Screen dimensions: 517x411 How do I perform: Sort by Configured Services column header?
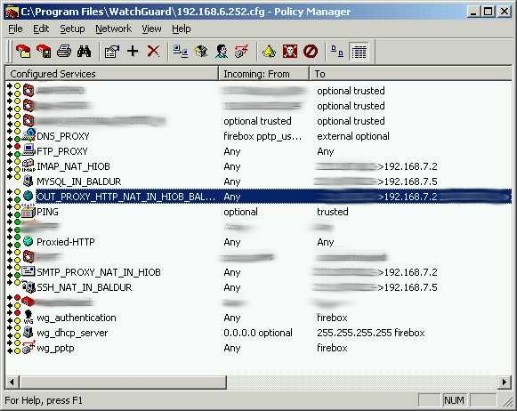(x=111, y=73)
